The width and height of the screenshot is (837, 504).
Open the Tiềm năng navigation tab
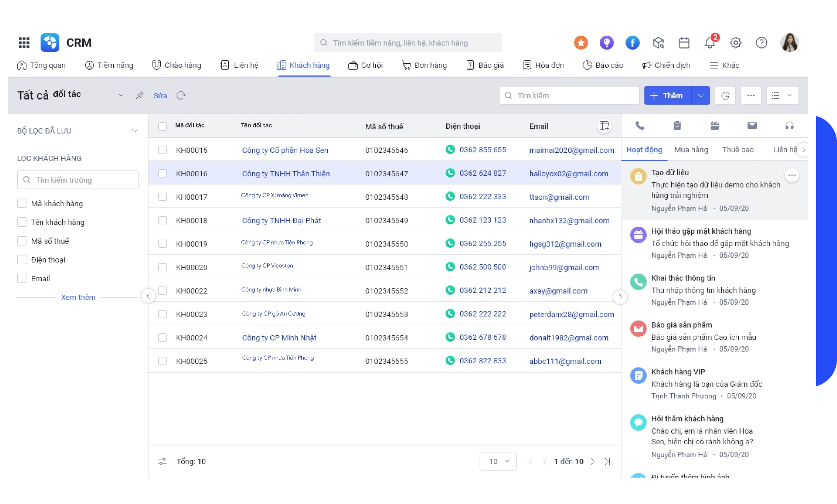(x=109, y=65)
